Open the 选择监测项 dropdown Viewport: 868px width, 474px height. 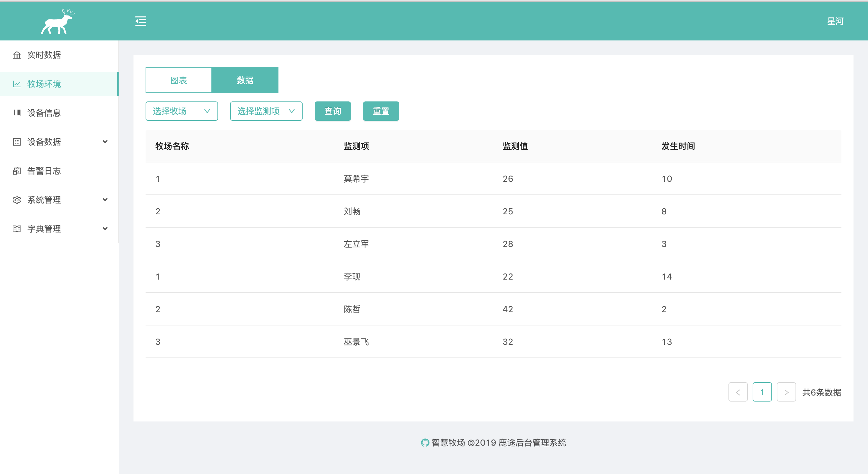pyautogui.click(x=266, y=111)
